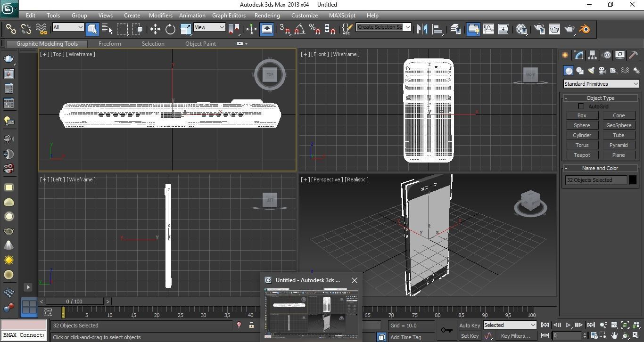Switch to the Freeform ribbon tab

pyautogui.click(x=110, y=44)
